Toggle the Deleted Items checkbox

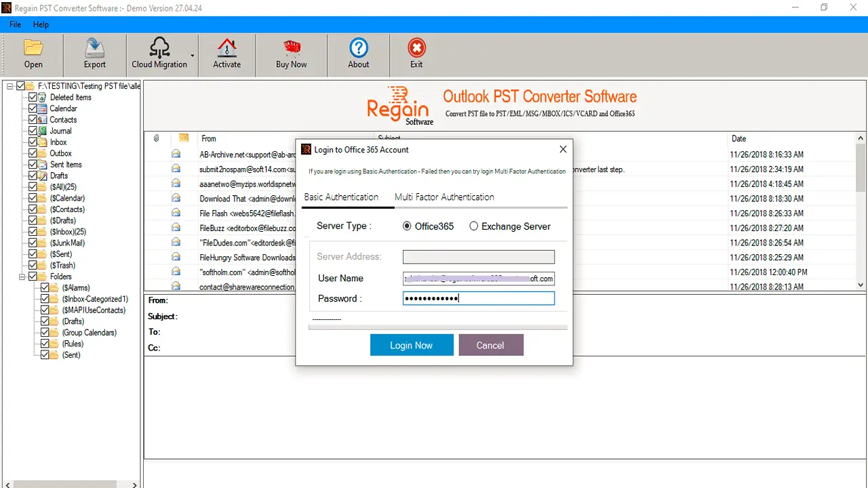tap(33, 97)
